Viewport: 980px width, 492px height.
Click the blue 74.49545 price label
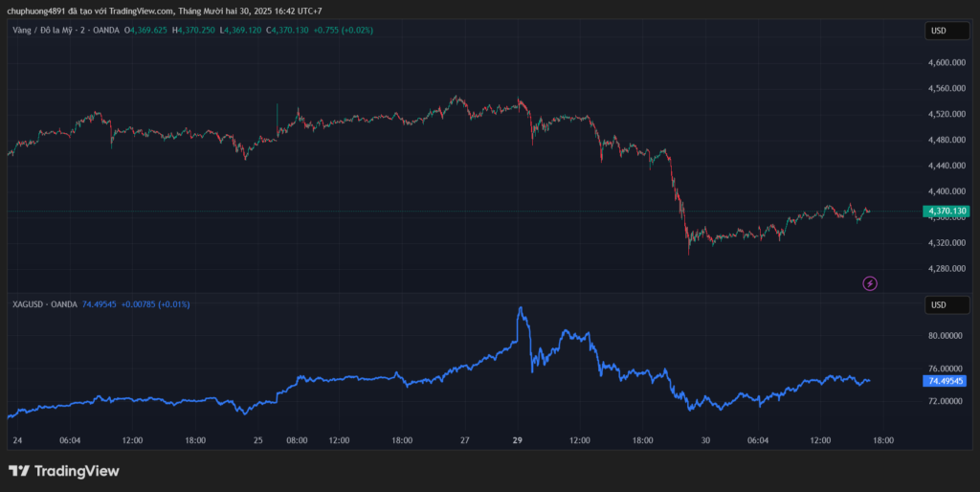(945, 381)
